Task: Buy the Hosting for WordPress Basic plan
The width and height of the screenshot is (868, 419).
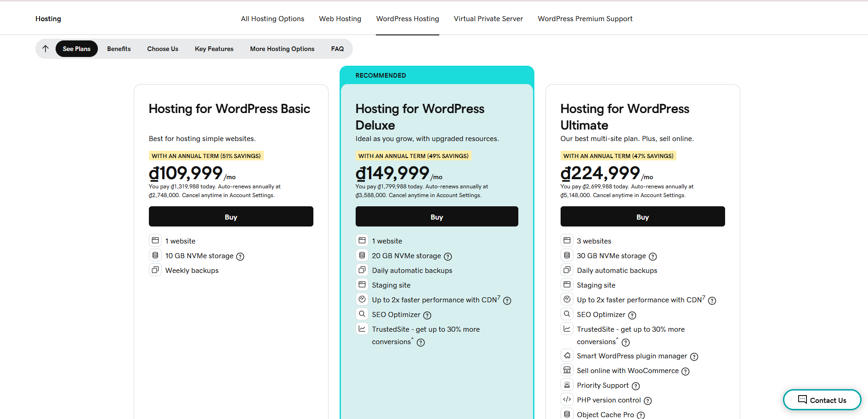Action: pos(231,217)
